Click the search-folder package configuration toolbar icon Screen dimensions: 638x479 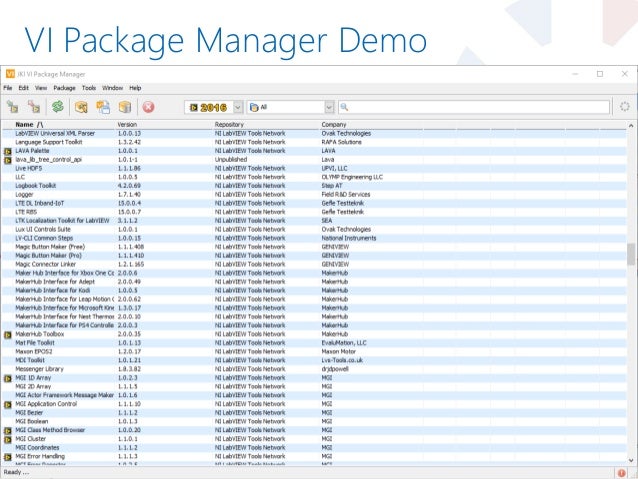click(81, 107)
